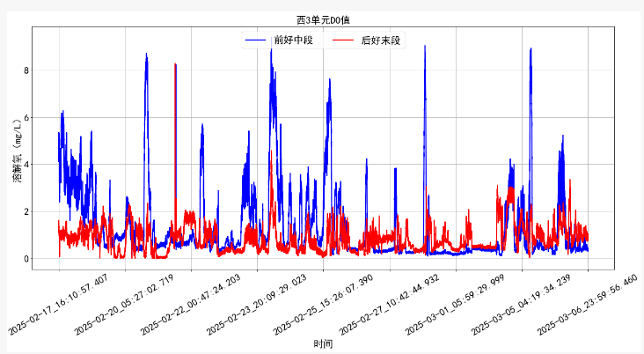Click the y-axis tick label 4
The image size is (644, 354).
(x=27, y=165)
